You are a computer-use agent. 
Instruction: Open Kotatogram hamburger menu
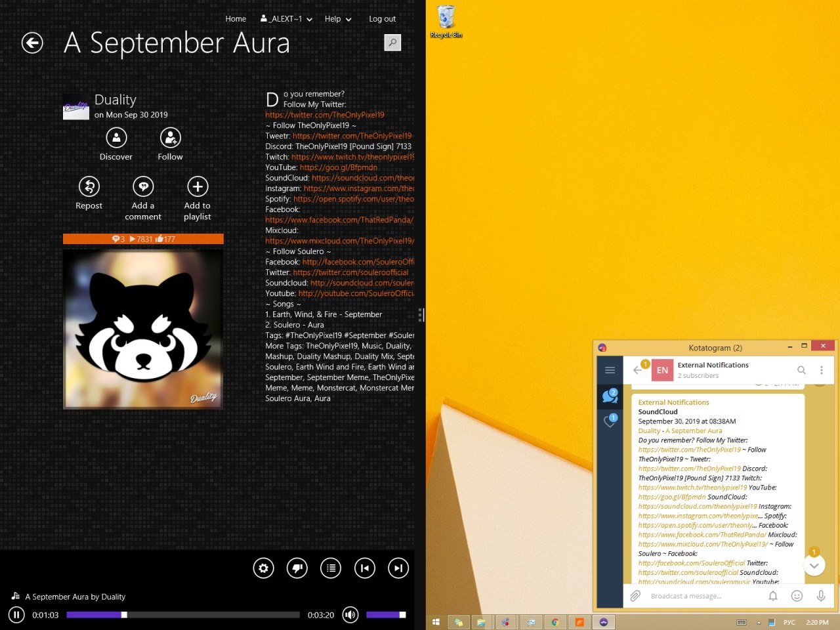tap(610, 370)
